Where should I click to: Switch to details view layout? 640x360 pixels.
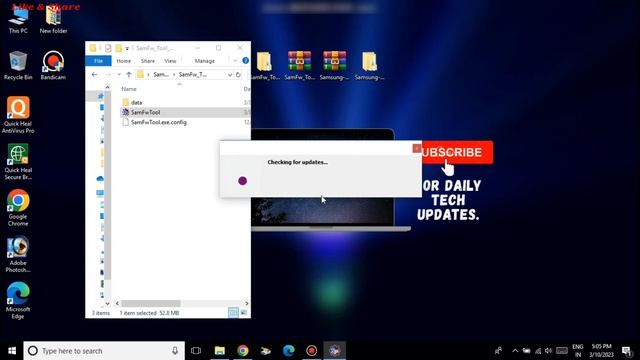click(233, 313)
